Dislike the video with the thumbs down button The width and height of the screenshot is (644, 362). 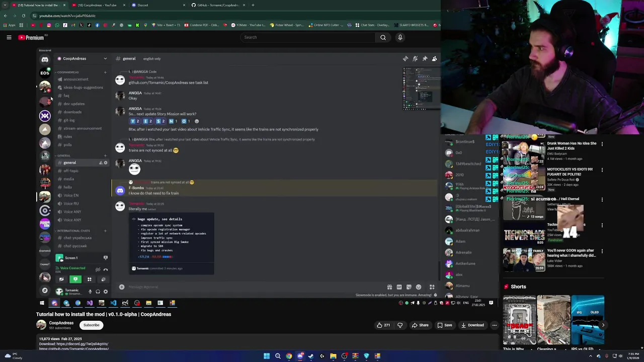coord(400,325)
